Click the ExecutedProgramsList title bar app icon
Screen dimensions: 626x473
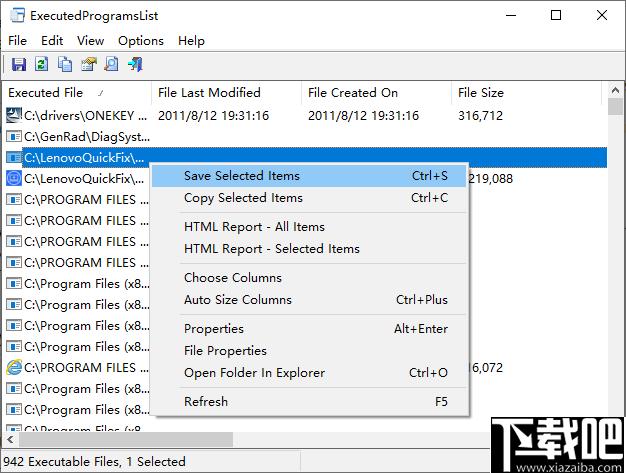[x=17, y=15]
